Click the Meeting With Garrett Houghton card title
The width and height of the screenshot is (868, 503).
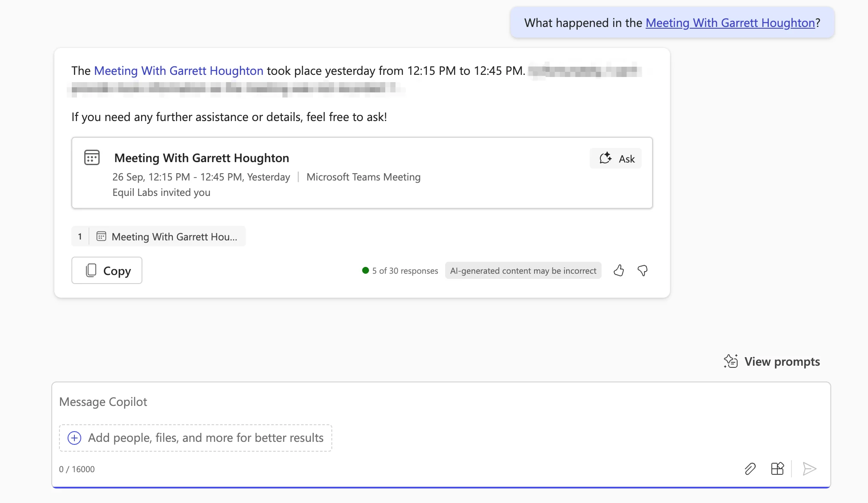click(202, 158)
